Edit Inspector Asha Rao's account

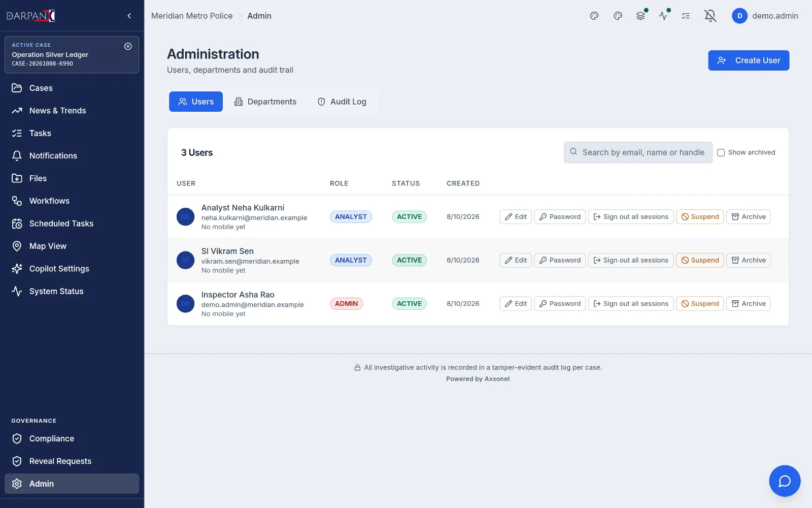tap(516, 304)
